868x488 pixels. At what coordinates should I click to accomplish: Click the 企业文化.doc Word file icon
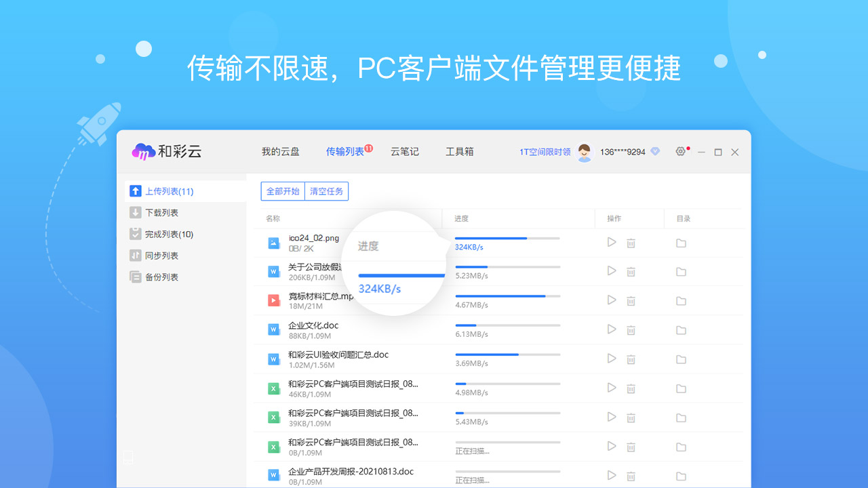[x=274, y=330]
